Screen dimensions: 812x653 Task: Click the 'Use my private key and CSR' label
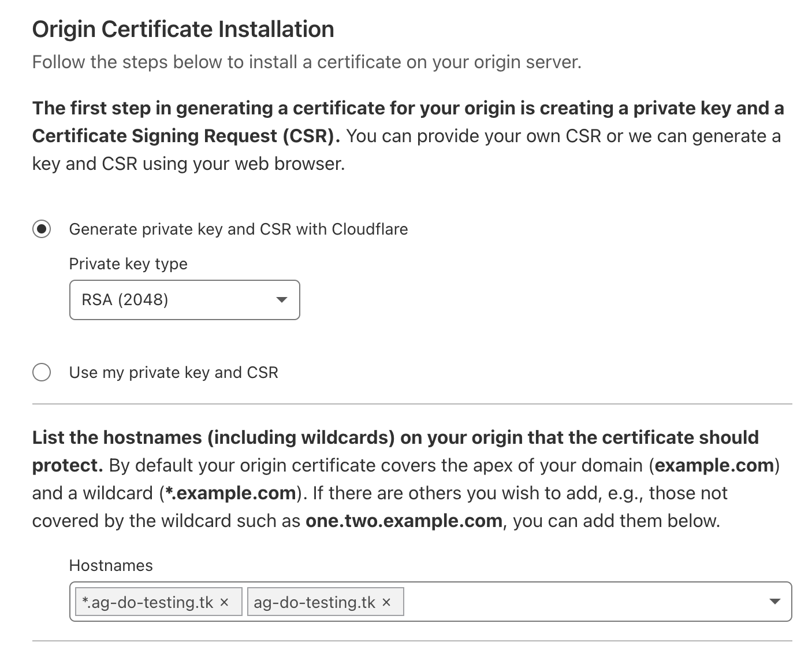pos(174,373)
